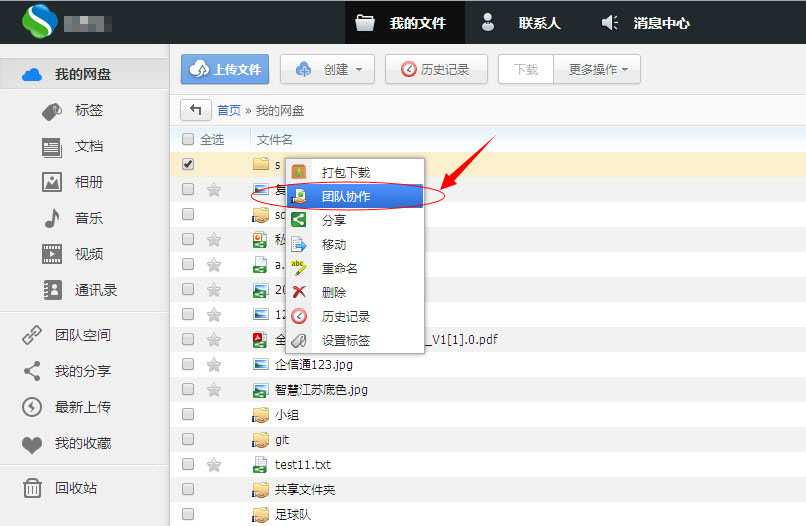Select Team Collaboration (团队协作) in context menu

pos(346,197)
